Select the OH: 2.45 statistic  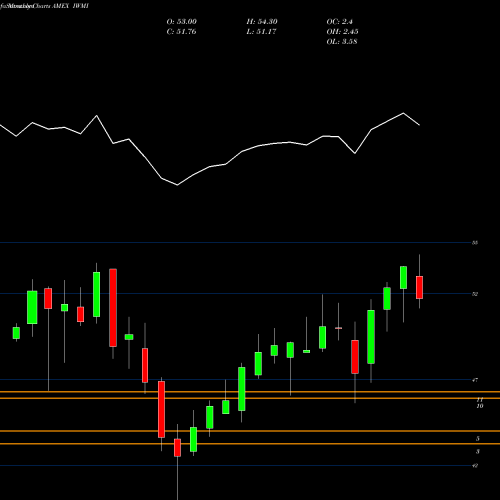(342, 32)
